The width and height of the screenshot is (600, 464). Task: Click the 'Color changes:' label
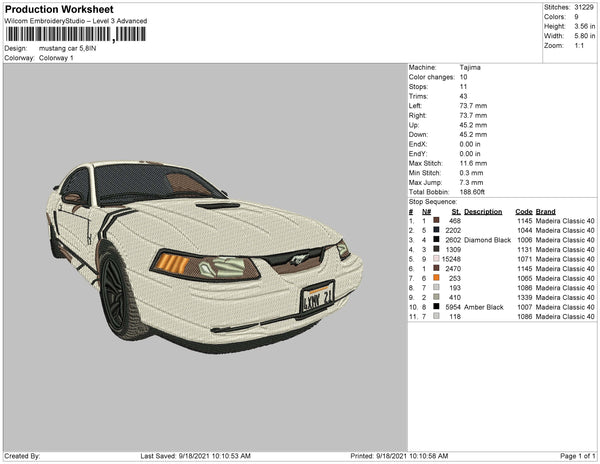431,77
